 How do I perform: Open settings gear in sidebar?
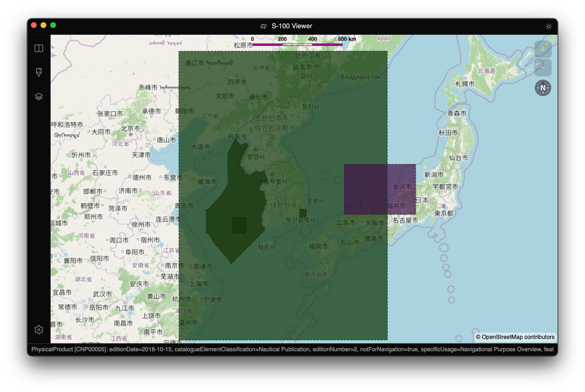coord(39,330)
